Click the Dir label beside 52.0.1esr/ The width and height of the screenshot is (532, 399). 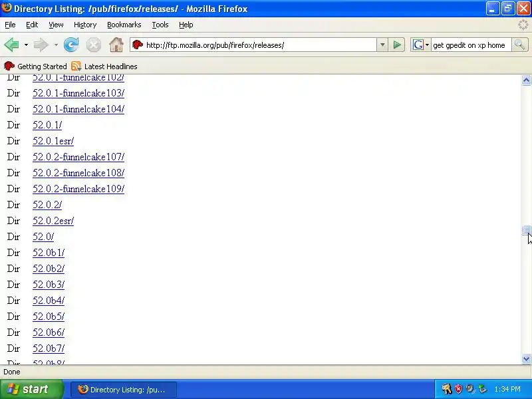pos(13,141)
